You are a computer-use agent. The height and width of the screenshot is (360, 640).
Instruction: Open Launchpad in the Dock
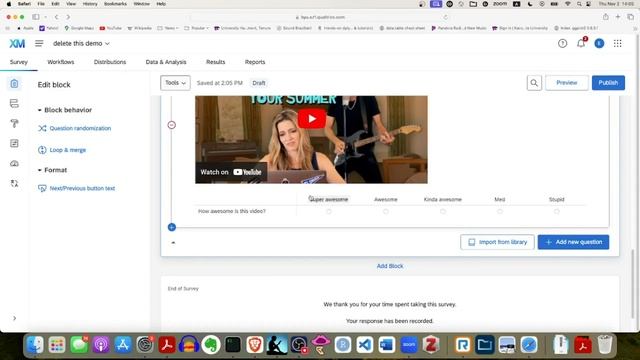click(57, 345)
